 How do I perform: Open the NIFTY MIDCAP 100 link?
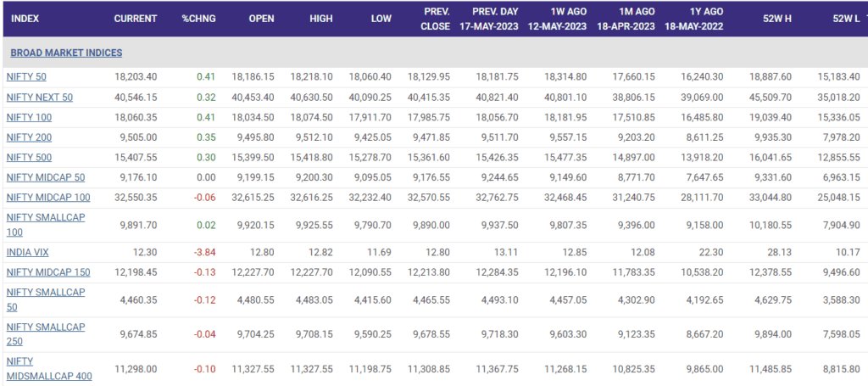pyautogui.click(x=48, y=197)
